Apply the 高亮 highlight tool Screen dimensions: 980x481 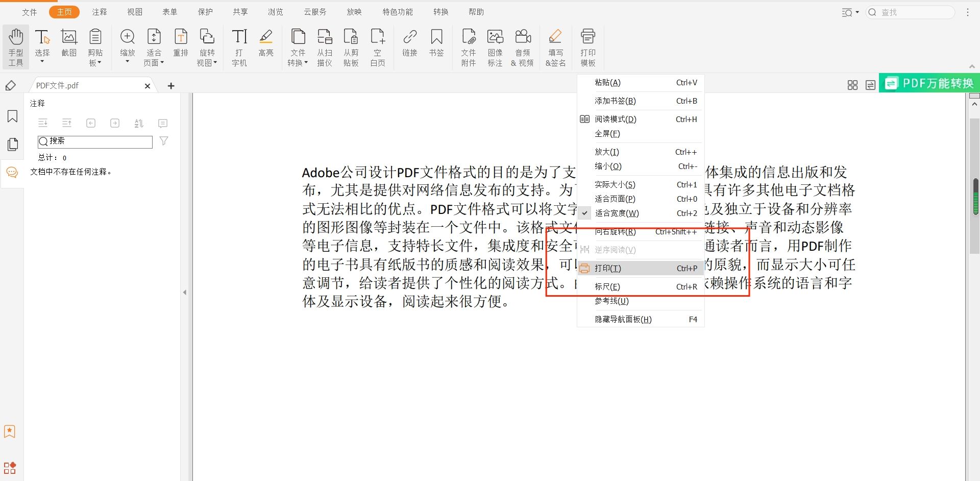265,46
